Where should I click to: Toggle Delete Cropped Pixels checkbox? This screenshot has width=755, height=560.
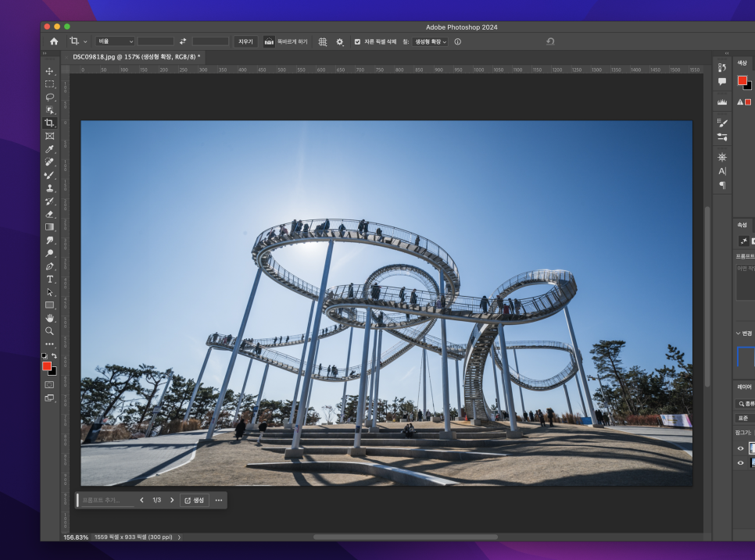click(357, 42)
